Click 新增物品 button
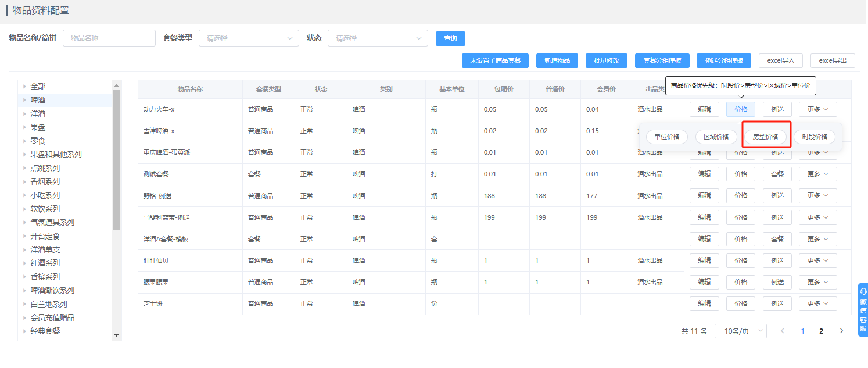 click(x=557, y=60)
